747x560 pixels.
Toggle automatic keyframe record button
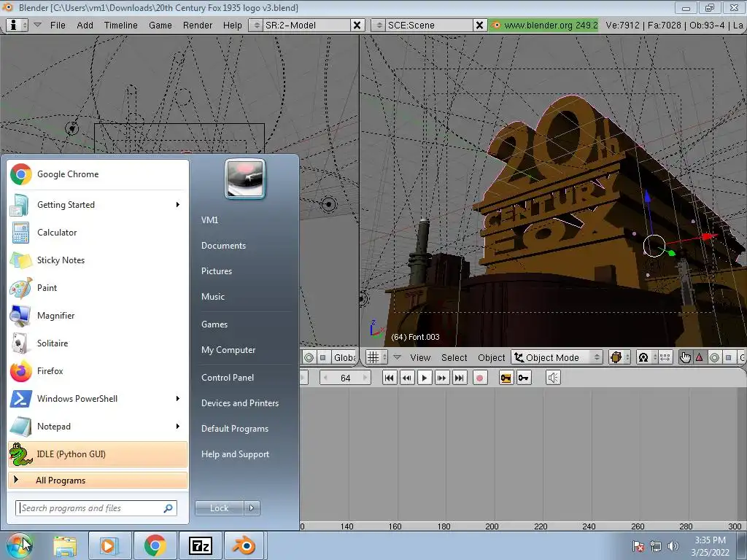coord(480,378)
